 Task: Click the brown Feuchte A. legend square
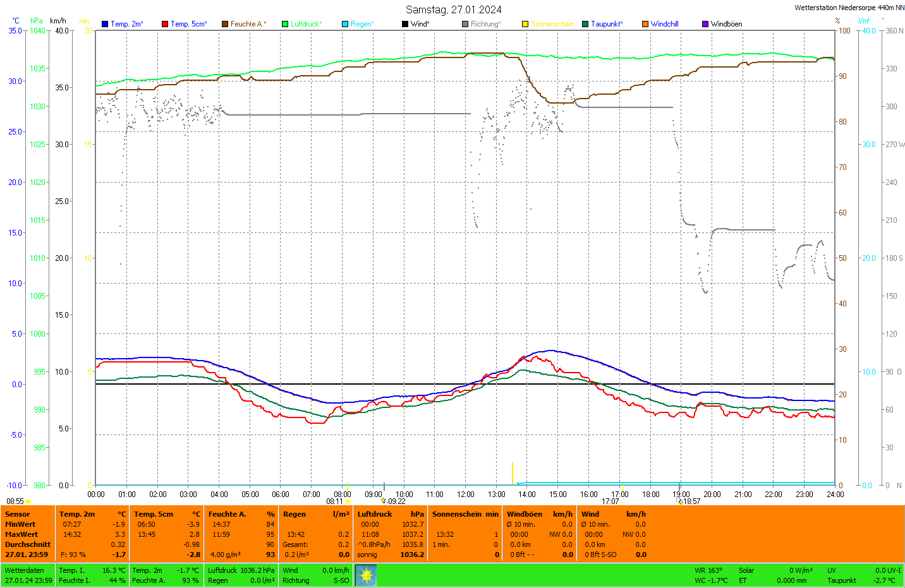tap(225, 24)
